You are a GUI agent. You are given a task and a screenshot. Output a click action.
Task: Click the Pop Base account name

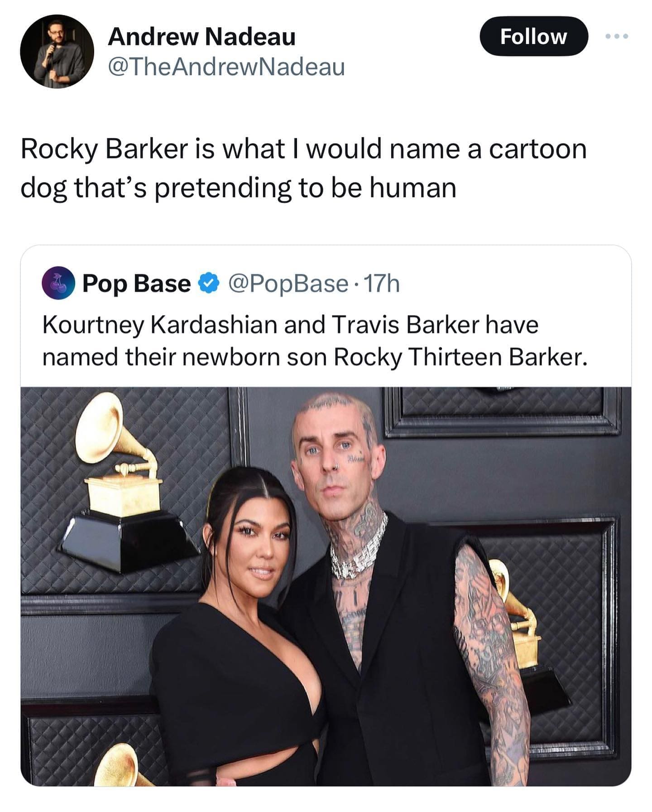(x=137, y=284)
